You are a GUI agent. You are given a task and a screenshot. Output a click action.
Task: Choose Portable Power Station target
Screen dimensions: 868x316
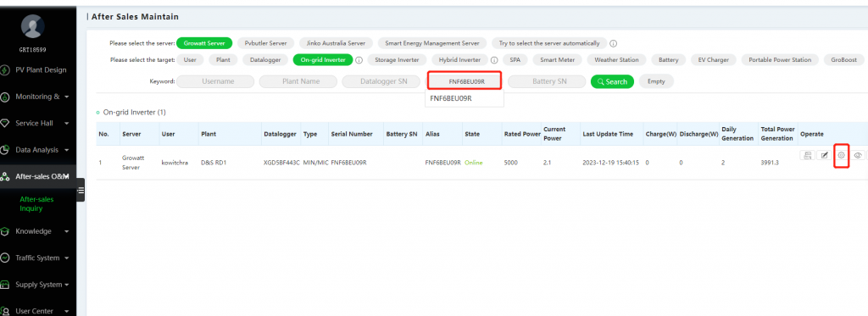[780, 60]
